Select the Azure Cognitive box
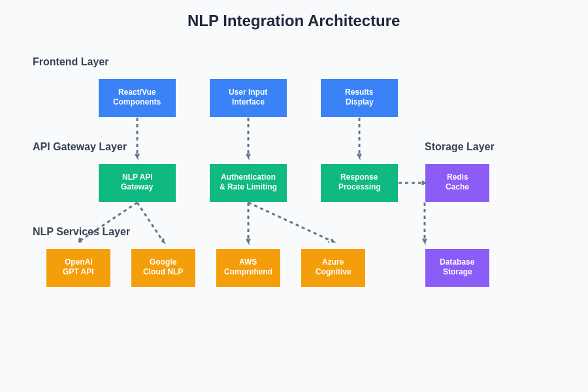Image resolution: width=588 pixels, height=392 pixels. [x=333, y=268]
